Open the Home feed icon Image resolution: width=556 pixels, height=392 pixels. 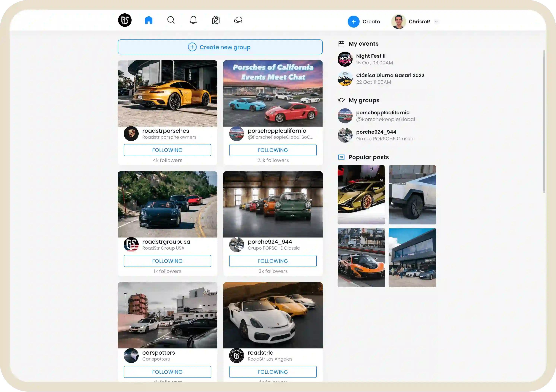(149, 20)
